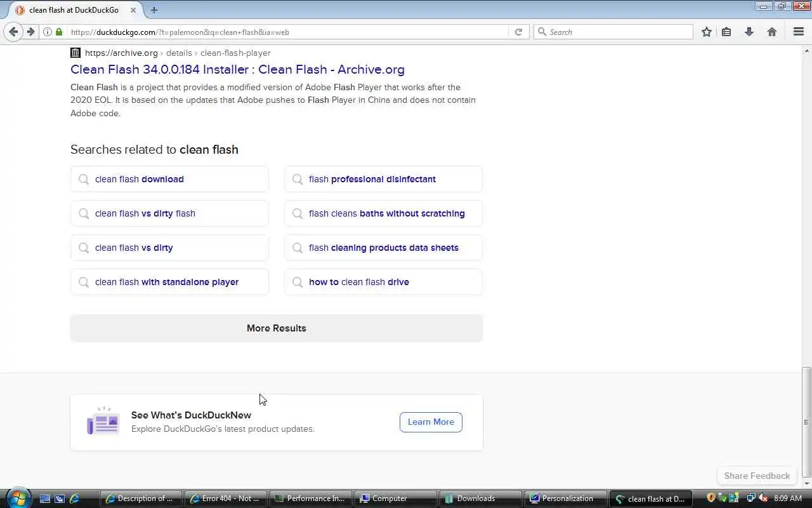This screenshot has height=508, width=812.
Task: Search related 'flash cleans baths without scratching'
Action: 383,213
